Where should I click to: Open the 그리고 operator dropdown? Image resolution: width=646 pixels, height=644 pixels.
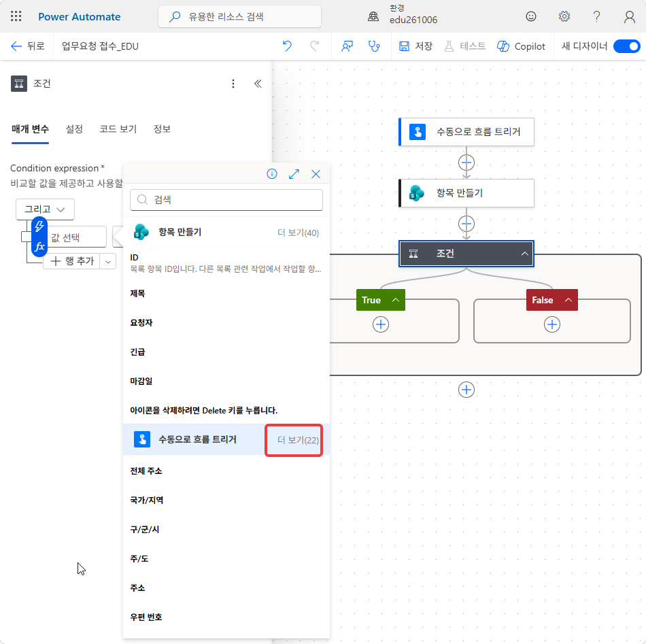tap(45, 209)
